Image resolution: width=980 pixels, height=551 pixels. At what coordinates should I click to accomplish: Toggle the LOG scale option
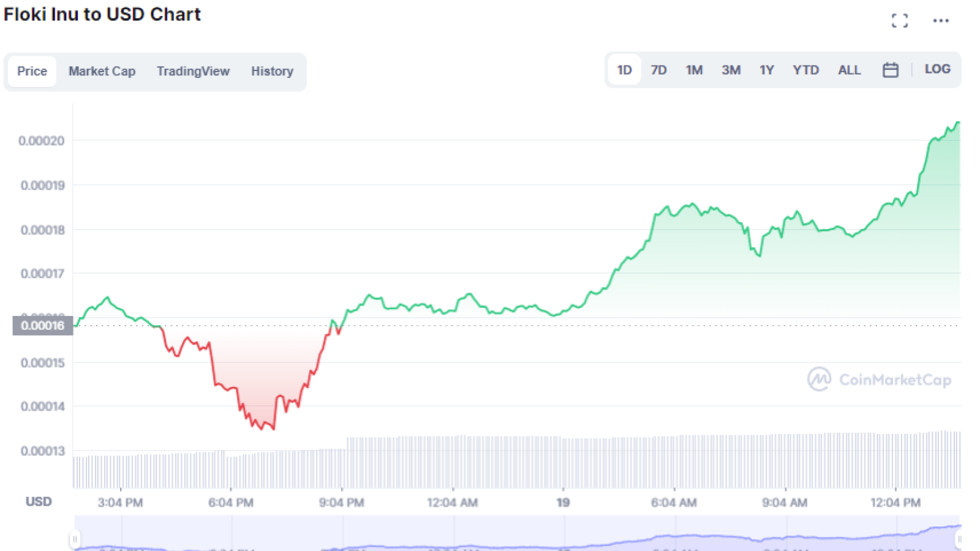(x=937, y=69)
